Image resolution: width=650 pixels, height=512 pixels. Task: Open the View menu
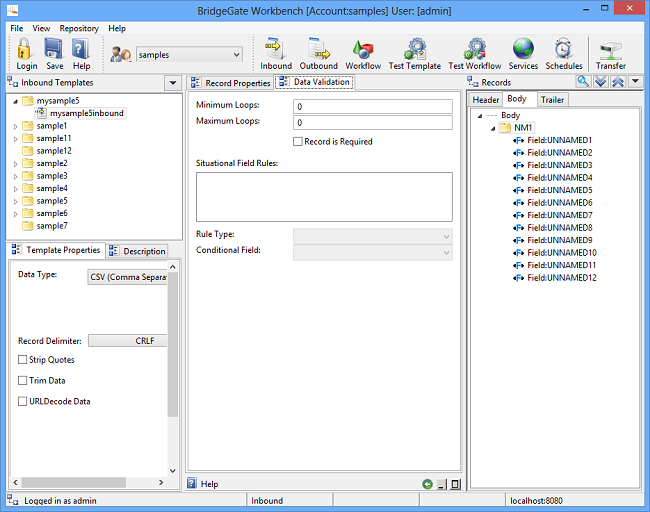pos(41,28)
